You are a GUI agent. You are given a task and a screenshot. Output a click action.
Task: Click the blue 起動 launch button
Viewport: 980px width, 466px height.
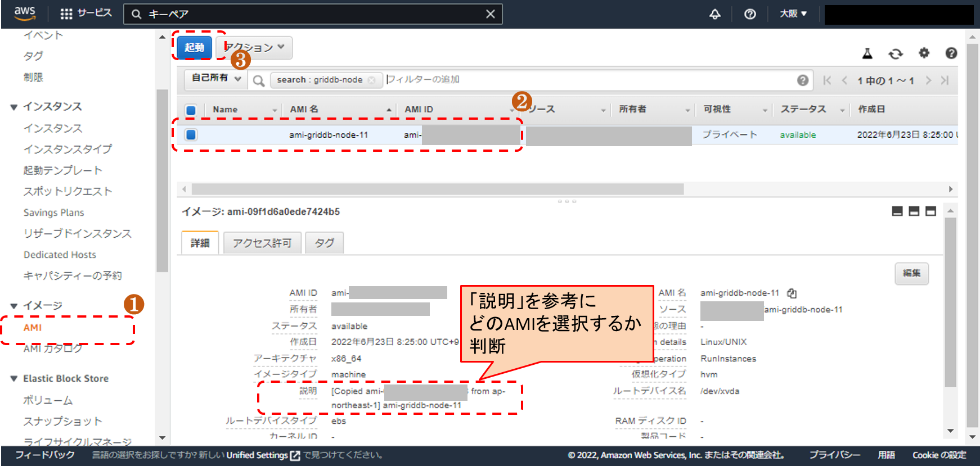pos(195,48)
